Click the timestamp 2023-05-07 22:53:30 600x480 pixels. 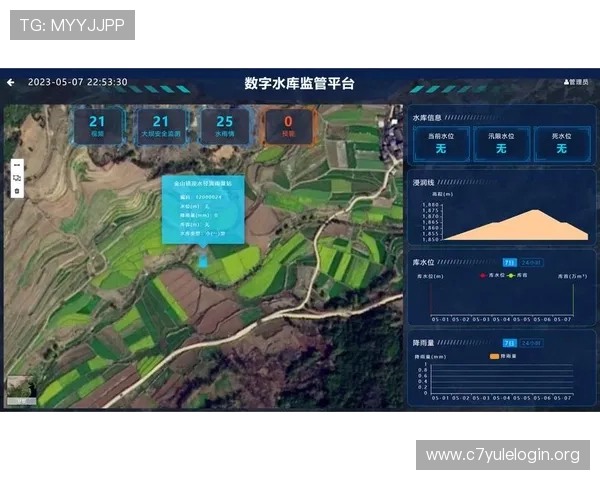click(78, 82)
